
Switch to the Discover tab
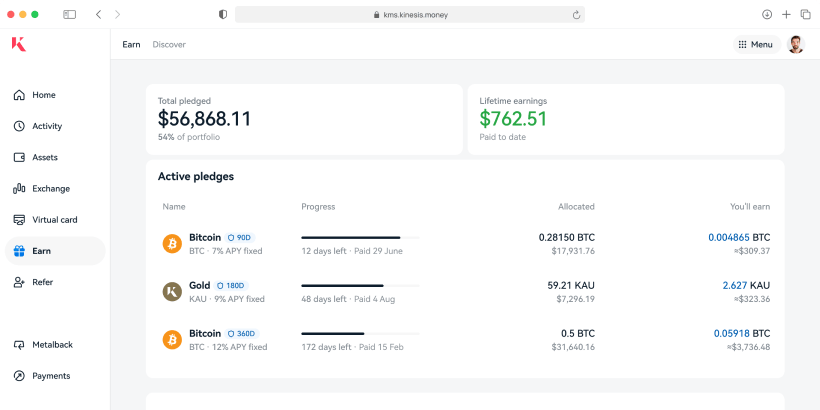169,44
